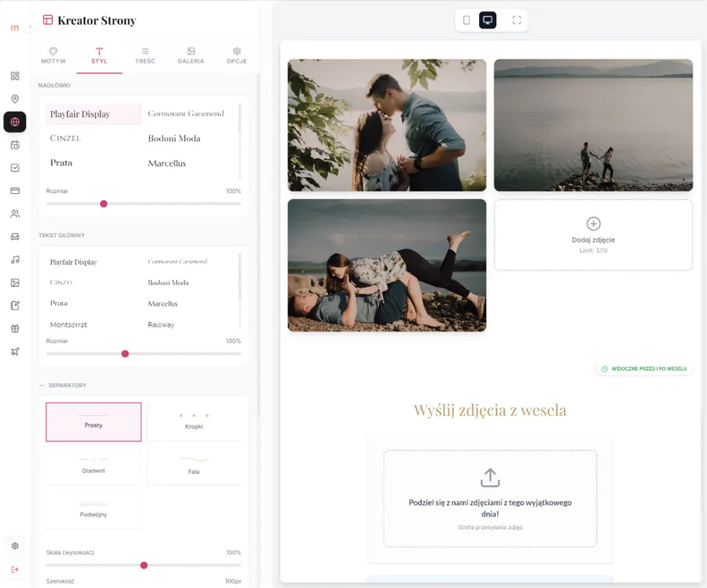Click the logout icon in sidebar
Image resolution: width=707 pixels, height=588 pixels.
15,569
